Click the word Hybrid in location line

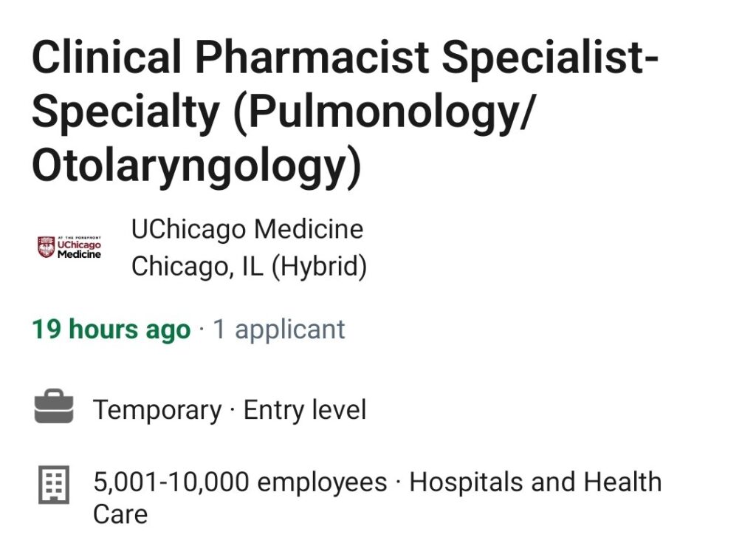318,267
